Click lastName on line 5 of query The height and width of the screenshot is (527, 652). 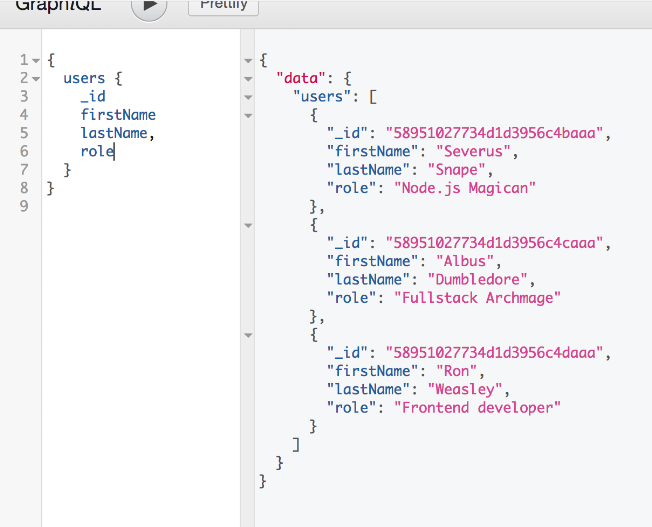pyautogui.click(x=115, y=133)
